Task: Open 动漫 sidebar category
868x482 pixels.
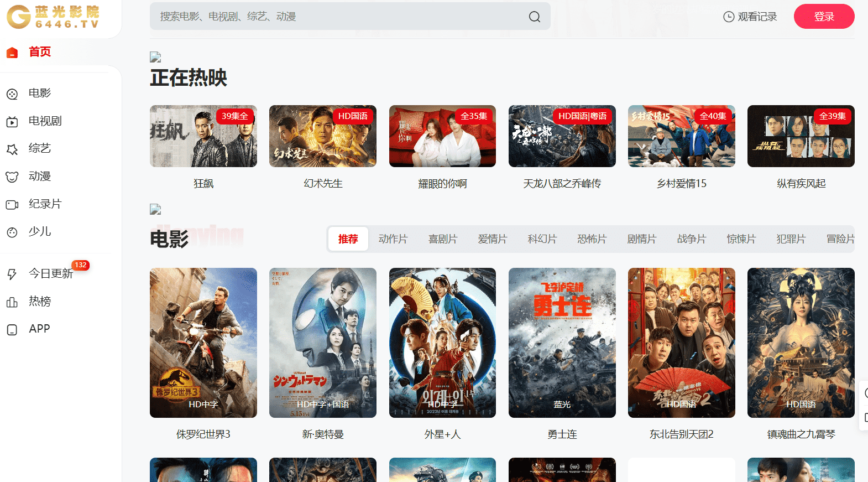Action: tap(40, 176)
